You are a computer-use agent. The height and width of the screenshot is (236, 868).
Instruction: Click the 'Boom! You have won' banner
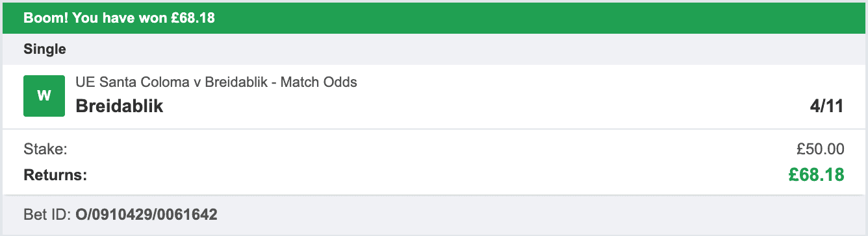434,18
